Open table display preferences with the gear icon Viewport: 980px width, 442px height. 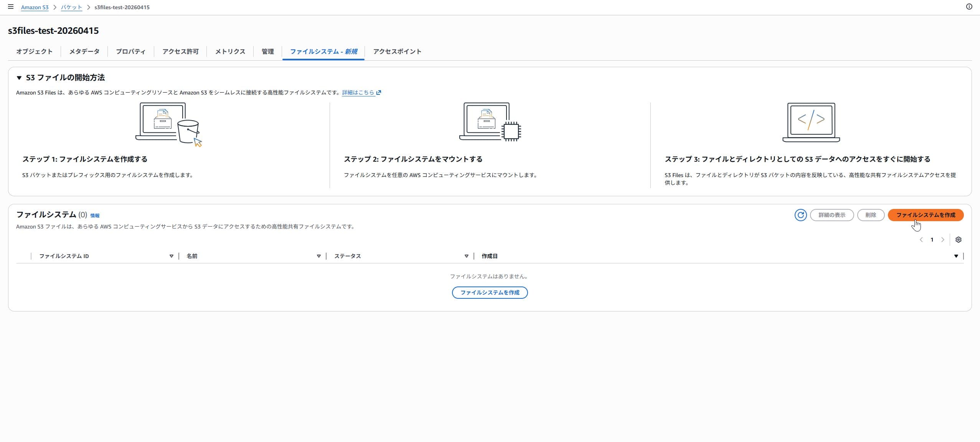[x=959, y=239]
